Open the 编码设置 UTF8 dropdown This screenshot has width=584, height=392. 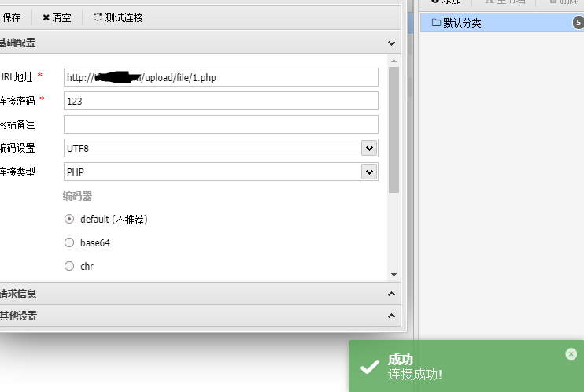[221, 148]
